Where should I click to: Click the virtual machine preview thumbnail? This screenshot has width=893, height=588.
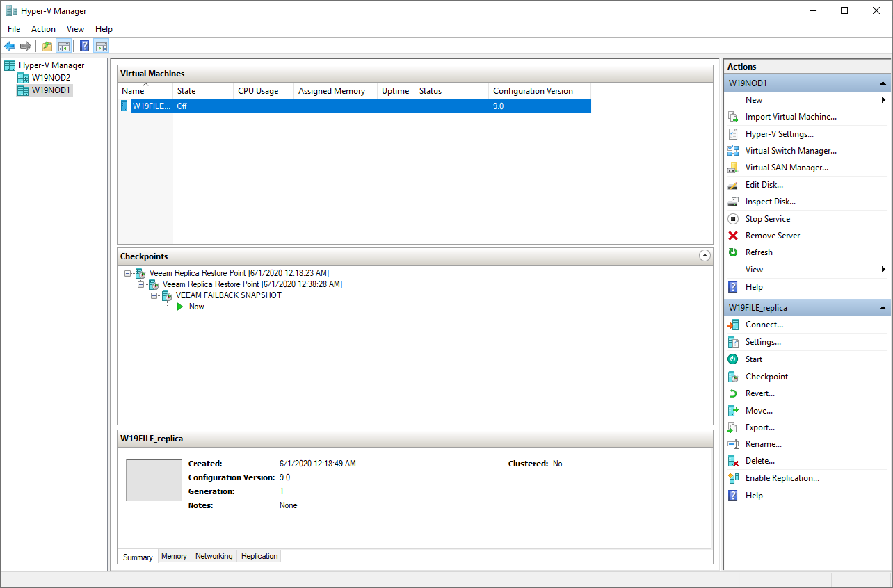[x=154, y=480]
